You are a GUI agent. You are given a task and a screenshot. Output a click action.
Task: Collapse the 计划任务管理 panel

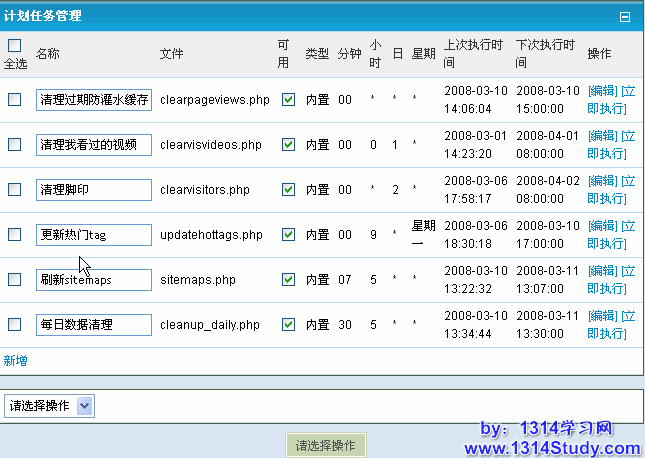(625, 17)
